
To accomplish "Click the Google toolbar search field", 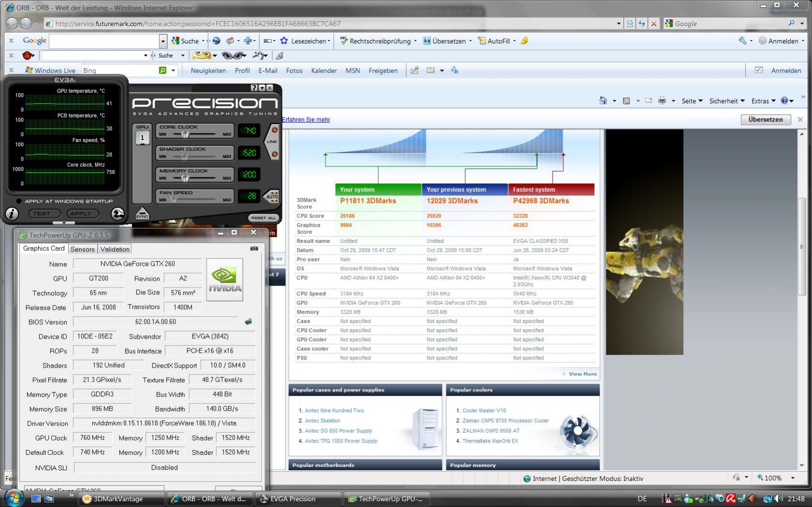I will 104,41.
